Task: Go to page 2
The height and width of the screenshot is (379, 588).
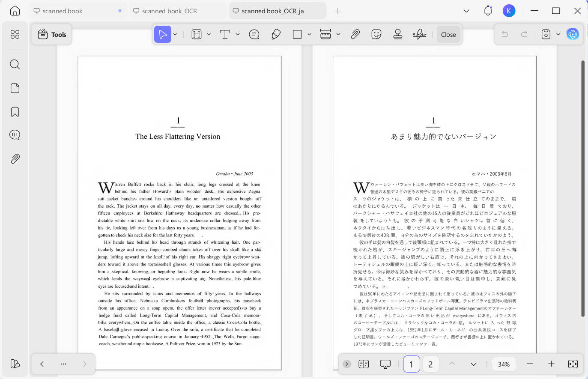Action: tap(430, 364)
